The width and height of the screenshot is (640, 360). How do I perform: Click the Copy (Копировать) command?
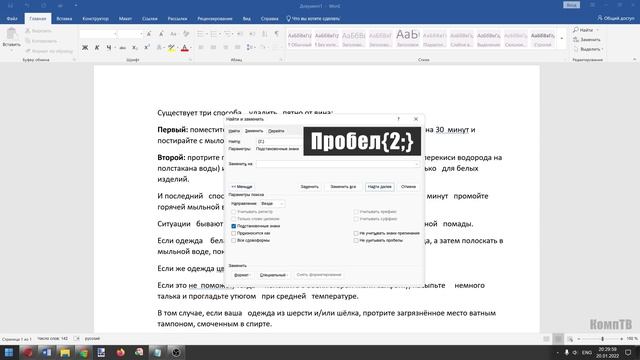point(41,41)
